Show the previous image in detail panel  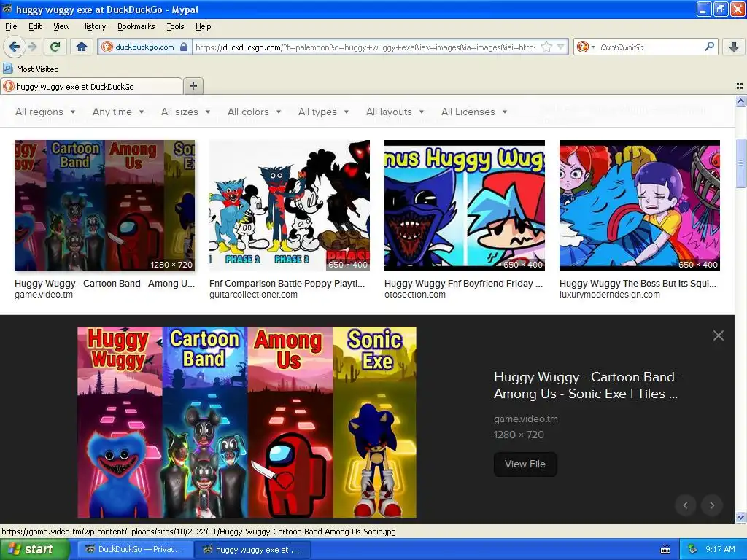click(686, 505)
